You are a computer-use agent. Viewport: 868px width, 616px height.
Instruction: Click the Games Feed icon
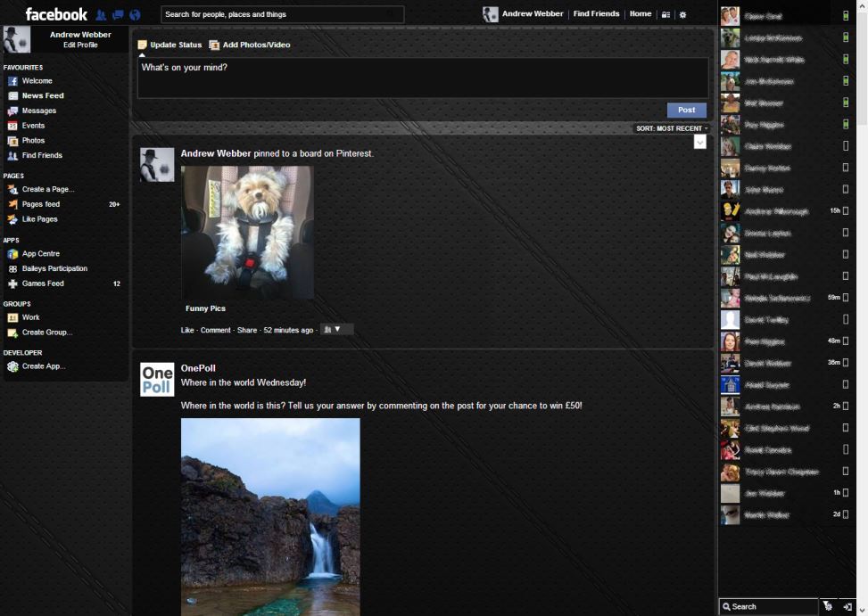click(12, 284)
